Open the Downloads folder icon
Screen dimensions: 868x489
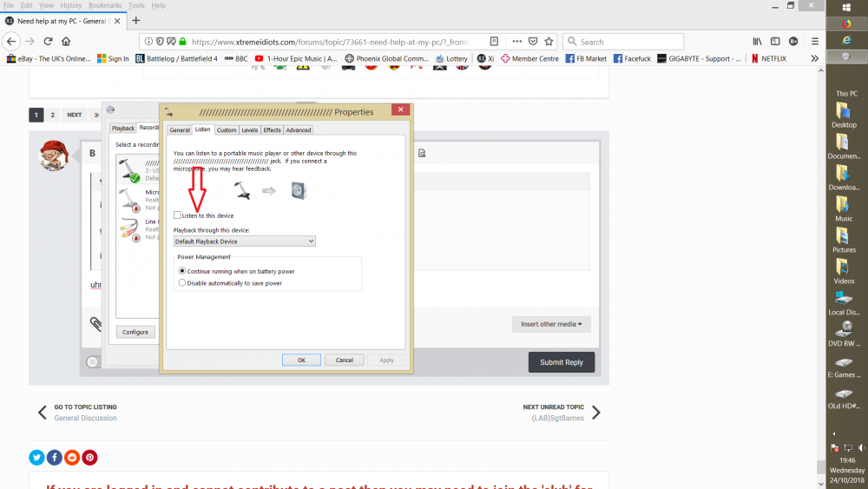(844, 178)
